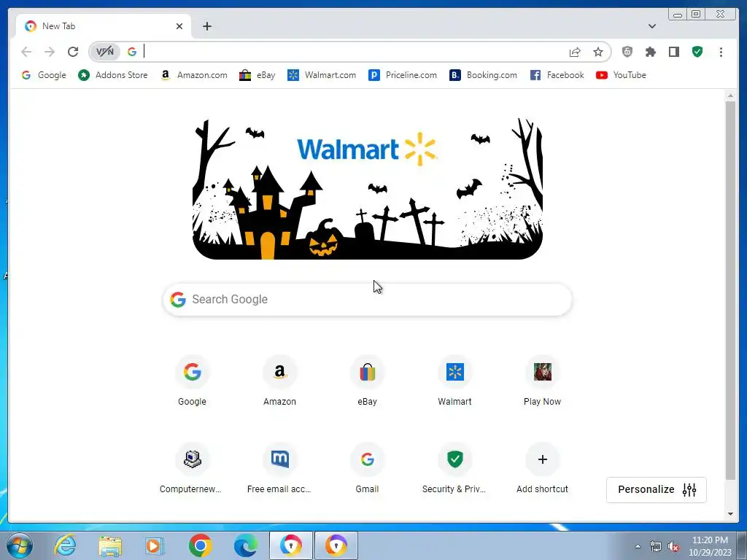Image resolution: width=747 pixels, height=560 pixels.
Task: Go back with the back arrow
Action: coord(26,52)
